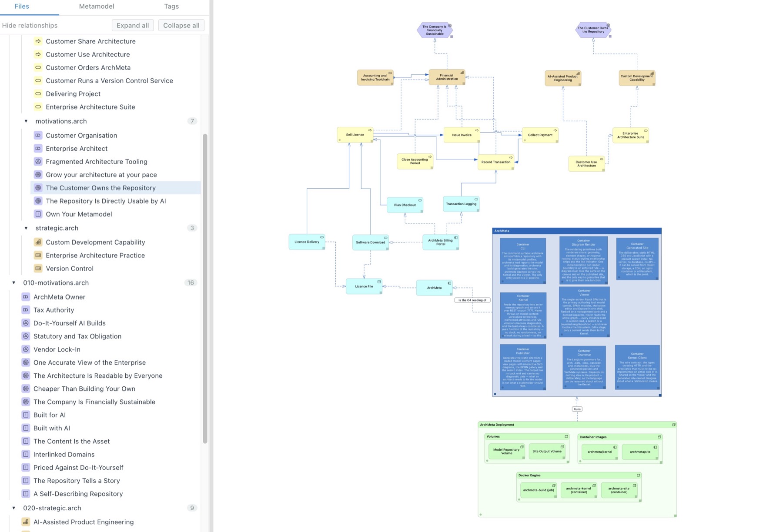The image size is (783, 532).
Task: Click the Fragmented Architecture Tooling driver icon
Action: coord(38,162)
